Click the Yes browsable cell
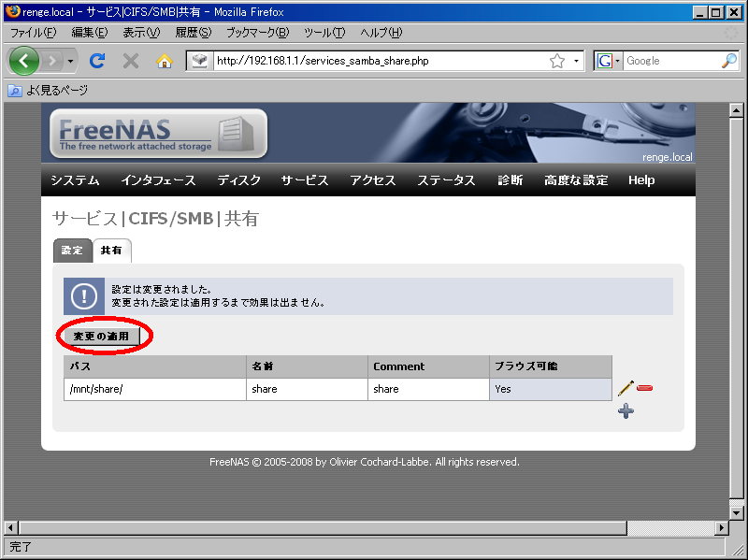The width and height of the screenshot is (748, 560). click(x=551, y=389)
